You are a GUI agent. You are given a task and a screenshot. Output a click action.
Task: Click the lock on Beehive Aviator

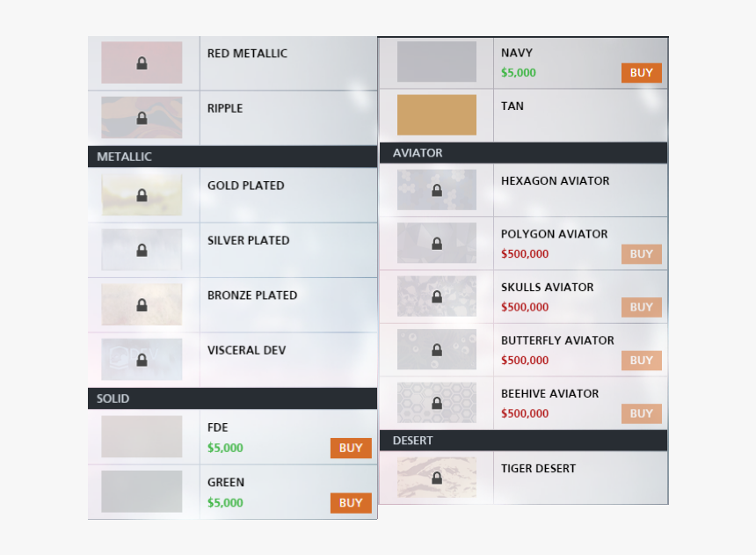point(437,403)
